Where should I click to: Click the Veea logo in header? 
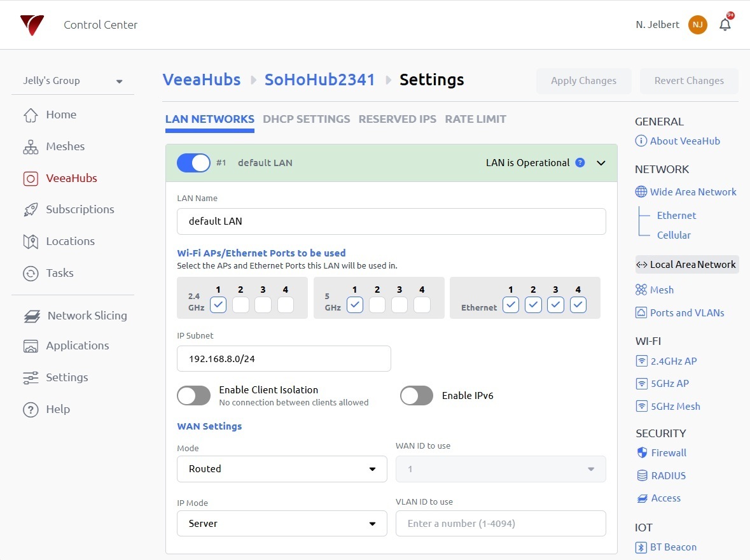(32, 25)
